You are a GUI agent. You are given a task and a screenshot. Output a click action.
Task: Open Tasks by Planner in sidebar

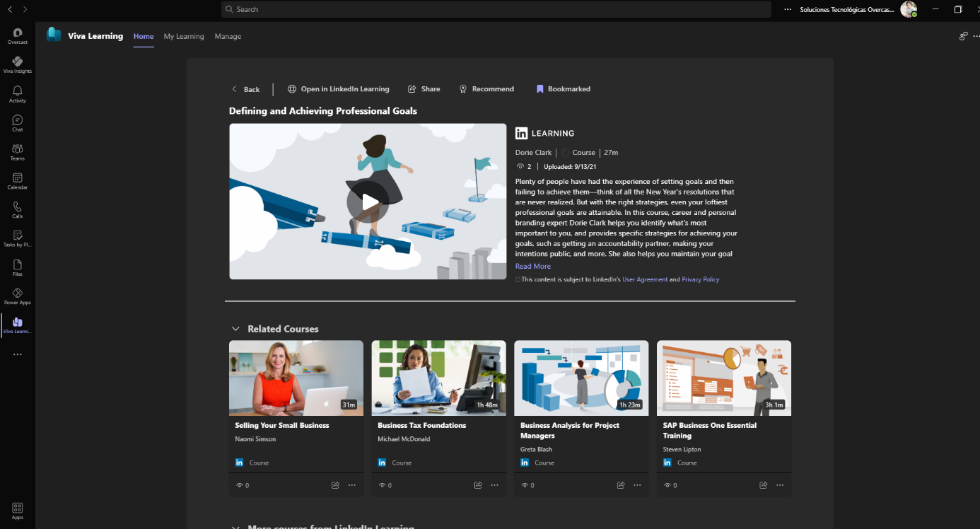(x=18, y=238)
